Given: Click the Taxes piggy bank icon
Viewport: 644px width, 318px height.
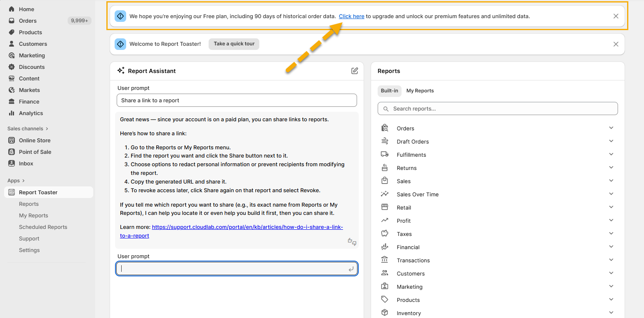Looking at the screenshot, I should [385, 234].
